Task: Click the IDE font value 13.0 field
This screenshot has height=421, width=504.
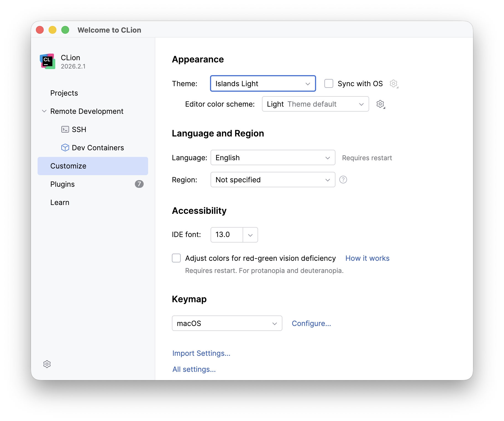Action: point(227,235)
